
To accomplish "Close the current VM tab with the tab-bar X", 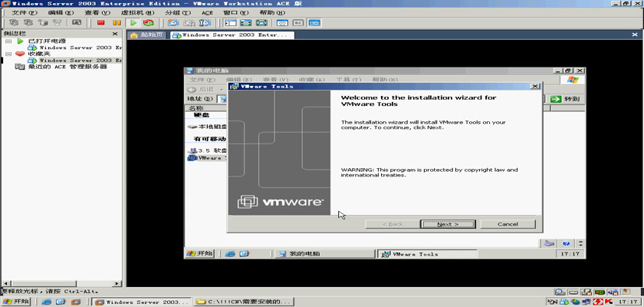I will point(635,35).
